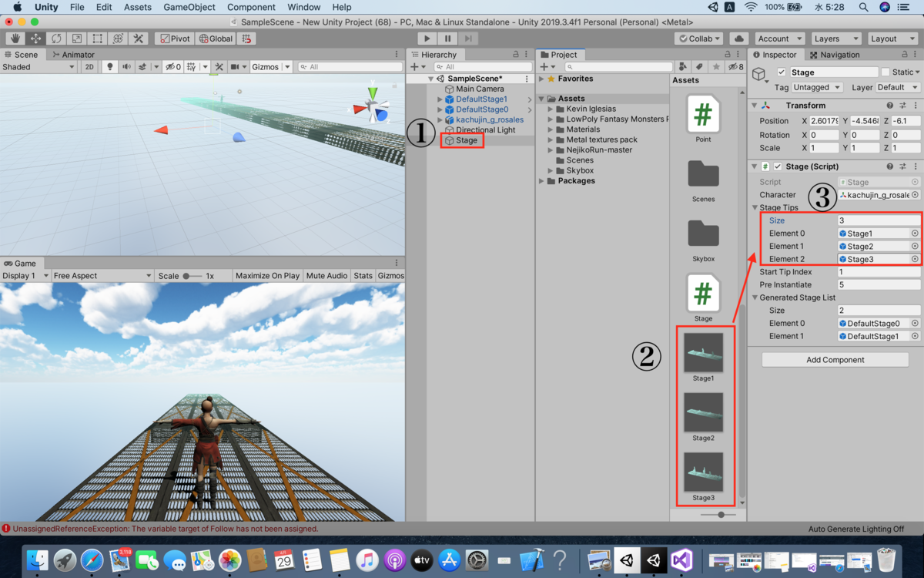Image resolution: width=924 pixels, height=578 pixels.
Task: Open the Account dropdown
Action: [x=779, y=39]
